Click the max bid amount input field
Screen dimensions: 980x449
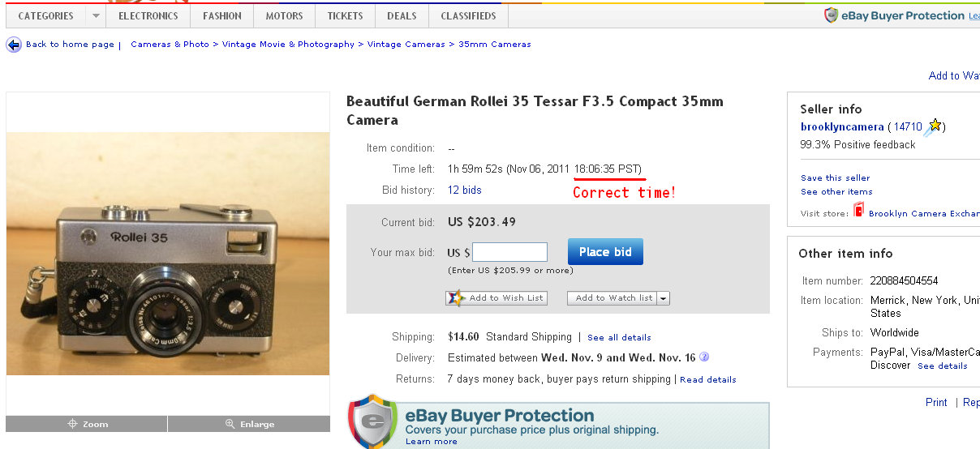pyautogui.click(x=509, y=252)
